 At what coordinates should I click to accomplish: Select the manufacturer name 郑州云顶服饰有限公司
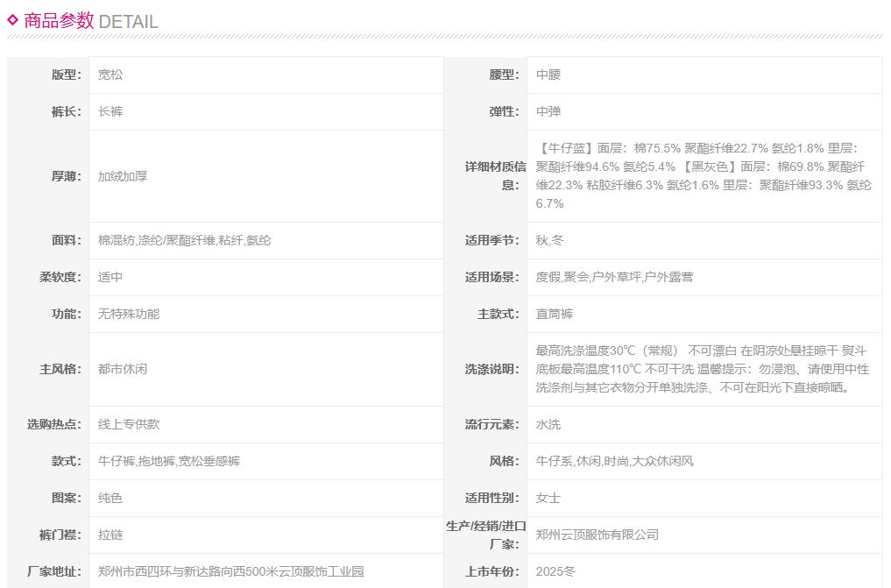[x=598, y=535]
